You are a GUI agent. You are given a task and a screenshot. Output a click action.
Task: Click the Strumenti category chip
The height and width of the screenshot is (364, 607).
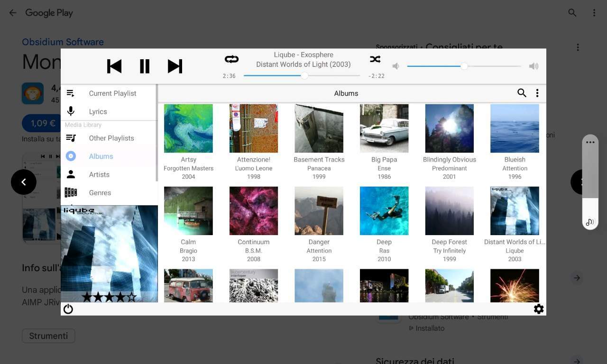[48, 336]
